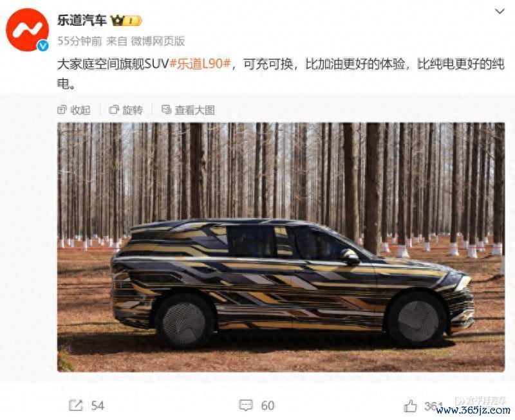
Task: Open comments via speech bubble icon
Action: click(x=246, y=406)
